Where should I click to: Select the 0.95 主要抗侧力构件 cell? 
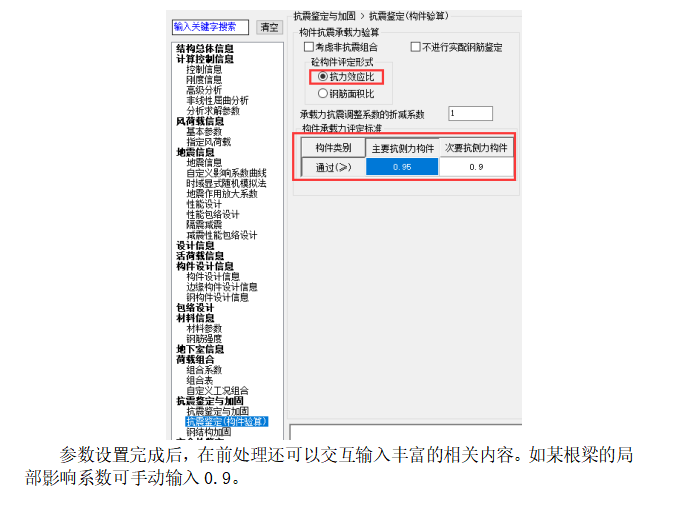click(x=402, y=167)
